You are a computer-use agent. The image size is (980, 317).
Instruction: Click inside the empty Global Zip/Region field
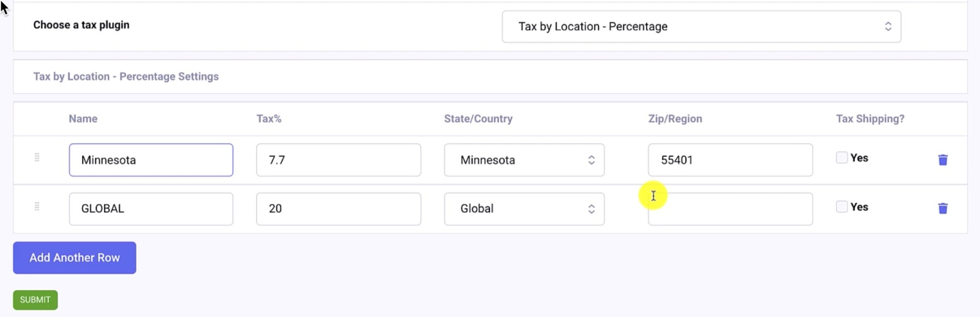730,209
